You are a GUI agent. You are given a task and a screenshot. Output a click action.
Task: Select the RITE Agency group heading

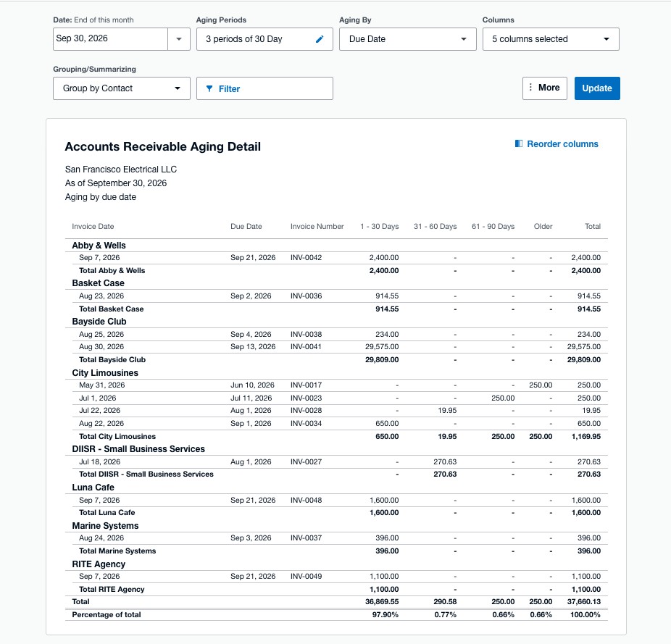click(x=99, y=564)
